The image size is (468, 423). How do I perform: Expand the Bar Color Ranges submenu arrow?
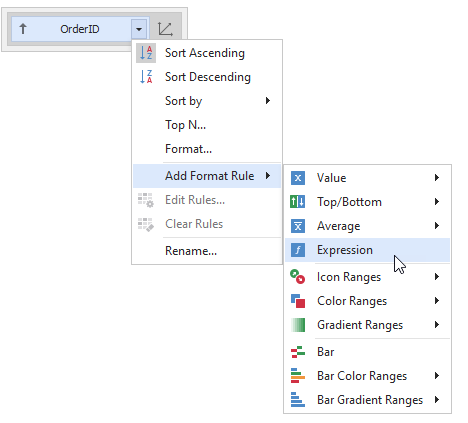437,376
